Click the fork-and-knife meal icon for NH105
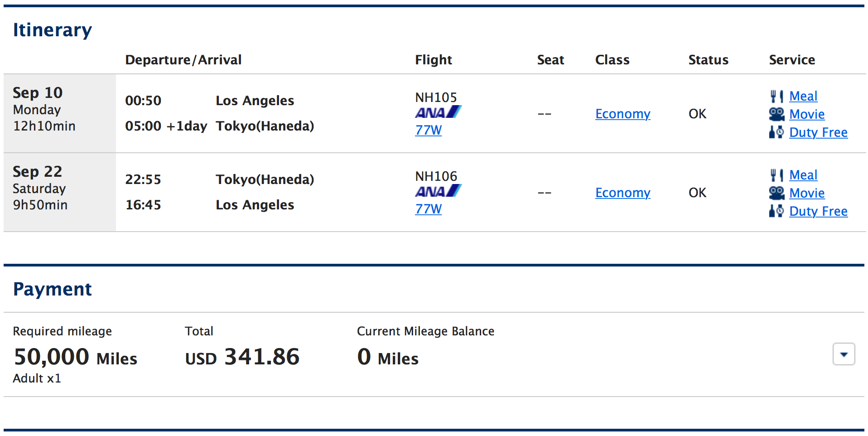Image resolution: width=868 pixels, height=436 pixels. tap(776, 96)
